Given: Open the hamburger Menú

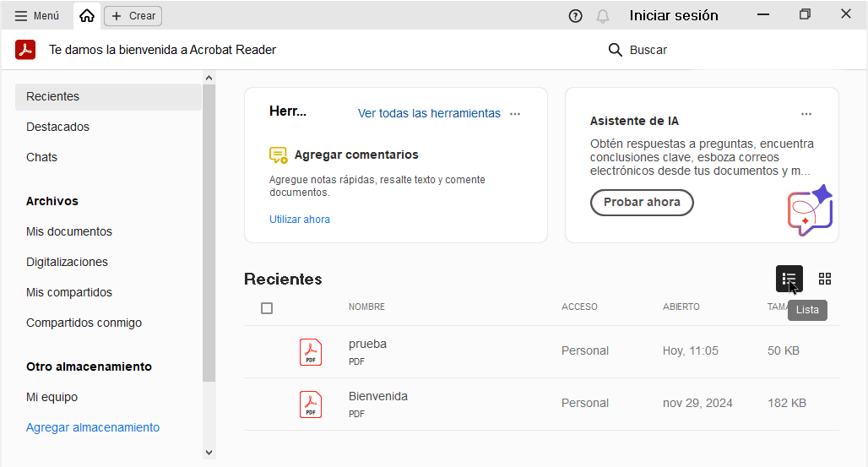Looking at the screenshot, I should point(36,16).
